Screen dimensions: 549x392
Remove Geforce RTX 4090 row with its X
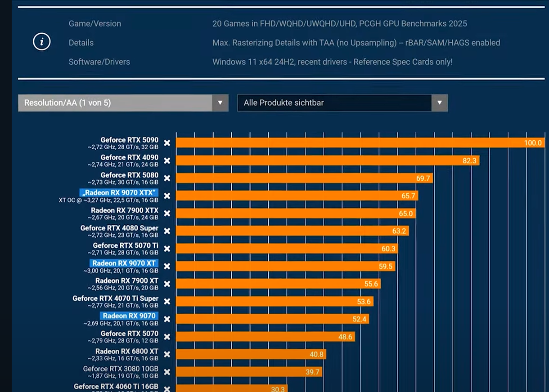[x=167, y=160]
